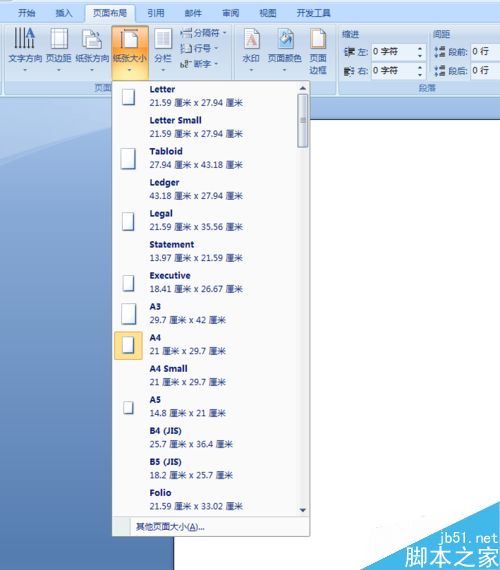
Task: Switch to the 开发工具 developer tab
Action: (313, 13)
